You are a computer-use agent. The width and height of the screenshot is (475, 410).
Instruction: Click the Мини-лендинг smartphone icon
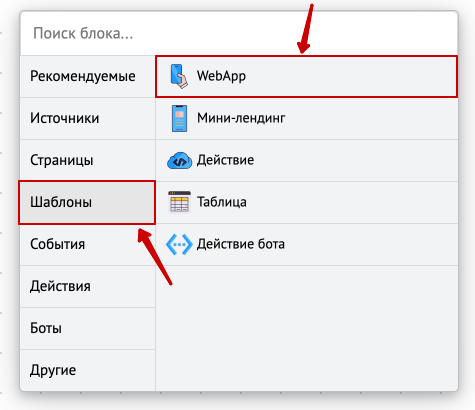(179, 118)
